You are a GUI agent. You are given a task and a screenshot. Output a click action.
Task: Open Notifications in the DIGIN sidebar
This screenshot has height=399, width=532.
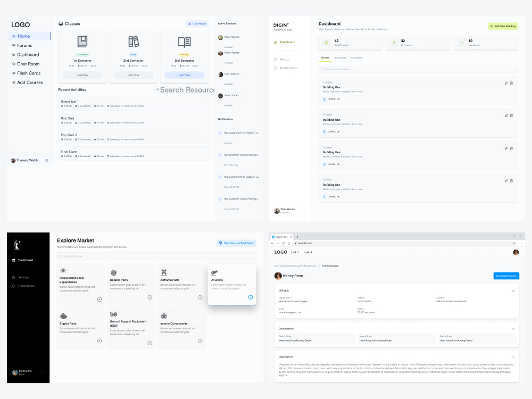tap(286, 68)
